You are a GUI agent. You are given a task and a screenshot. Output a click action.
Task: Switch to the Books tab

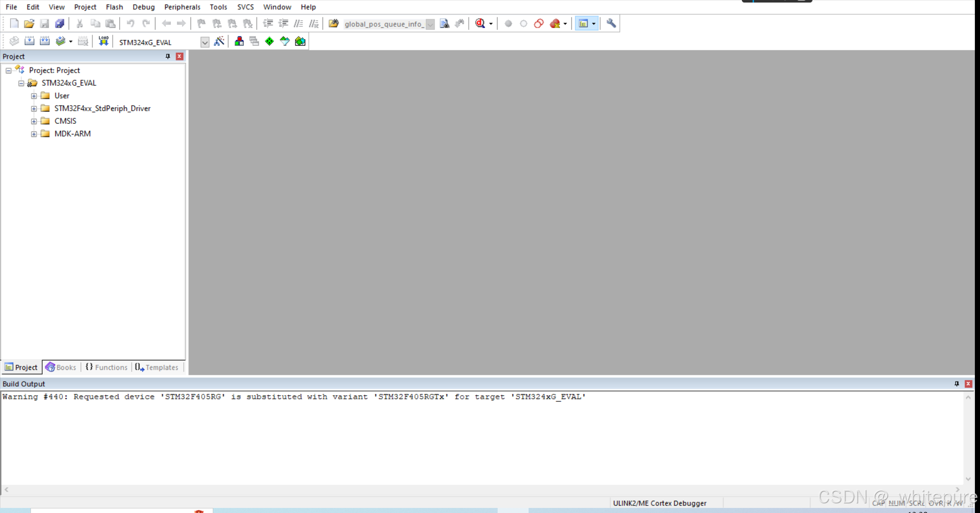[x=61, y=367]
